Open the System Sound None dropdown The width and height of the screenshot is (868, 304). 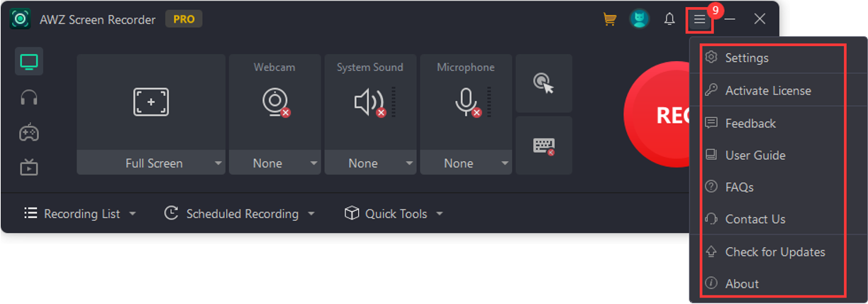[370, 163]
